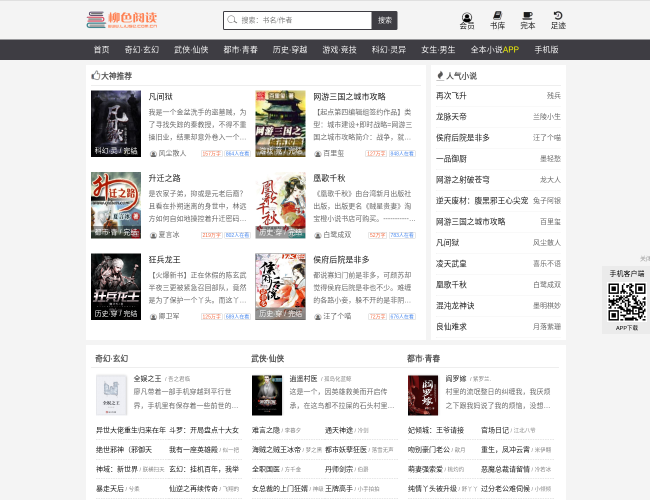This screenshot has width=650, height=500.
Task: Open the 升迁之路 book cover
Action: point(116,205)
